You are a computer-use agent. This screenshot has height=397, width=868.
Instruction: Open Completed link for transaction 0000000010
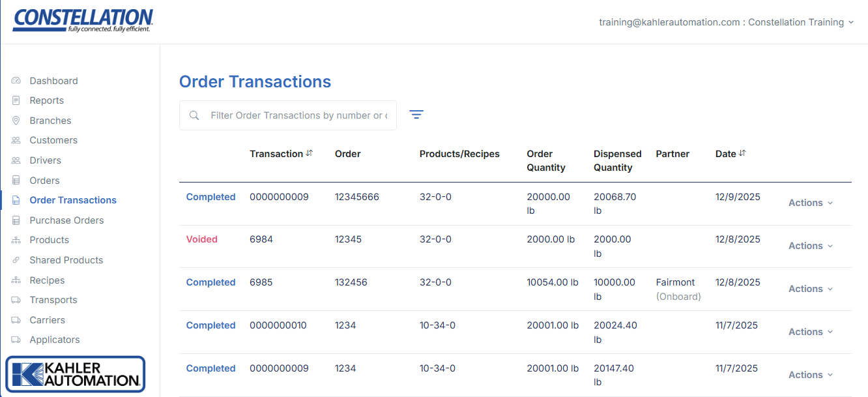(210, 325)
